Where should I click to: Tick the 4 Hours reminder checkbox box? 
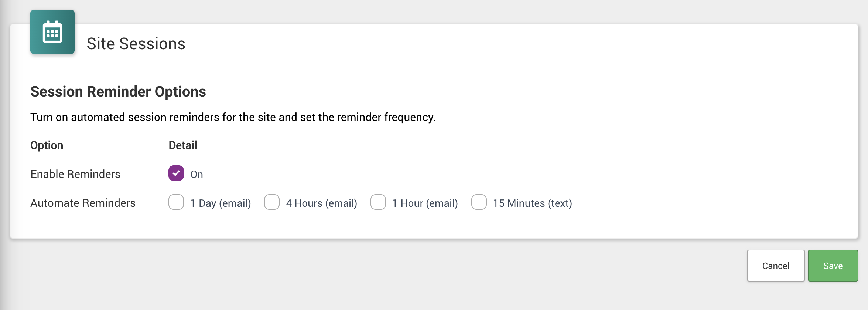(x=272, y=202)
